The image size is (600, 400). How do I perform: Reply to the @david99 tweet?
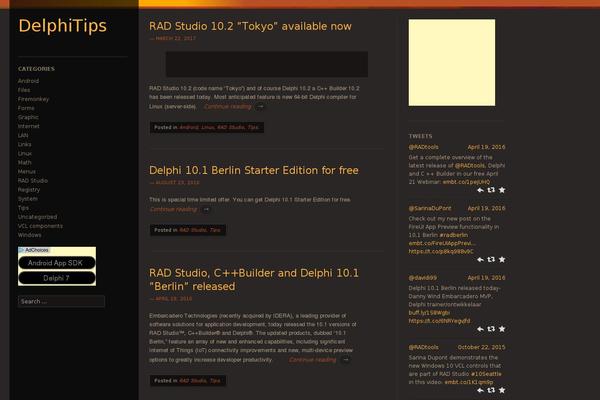(x=480, y=329)
